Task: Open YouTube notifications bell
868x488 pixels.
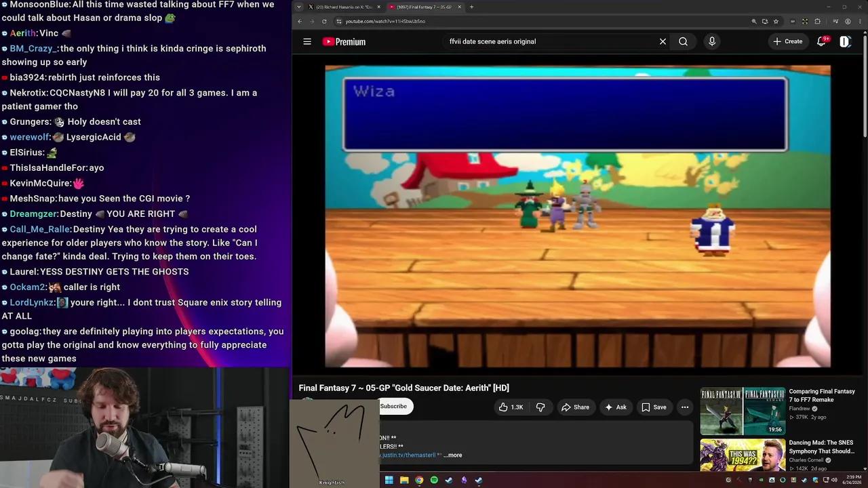Action: (821, 41)
